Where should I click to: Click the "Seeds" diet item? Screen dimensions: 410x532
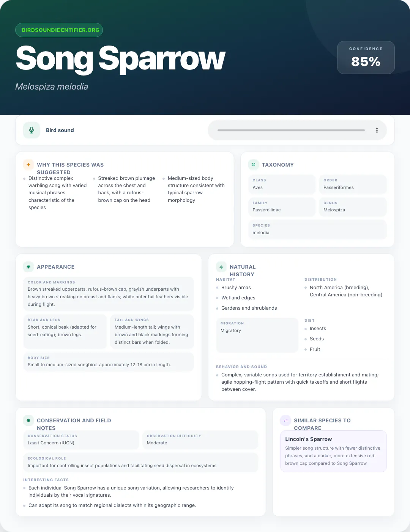point(317,339)
